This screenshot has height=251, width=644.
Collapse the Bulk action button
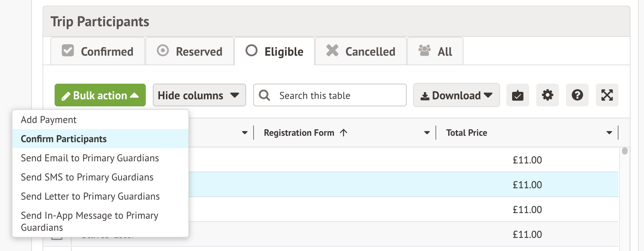tap(100, 95)
